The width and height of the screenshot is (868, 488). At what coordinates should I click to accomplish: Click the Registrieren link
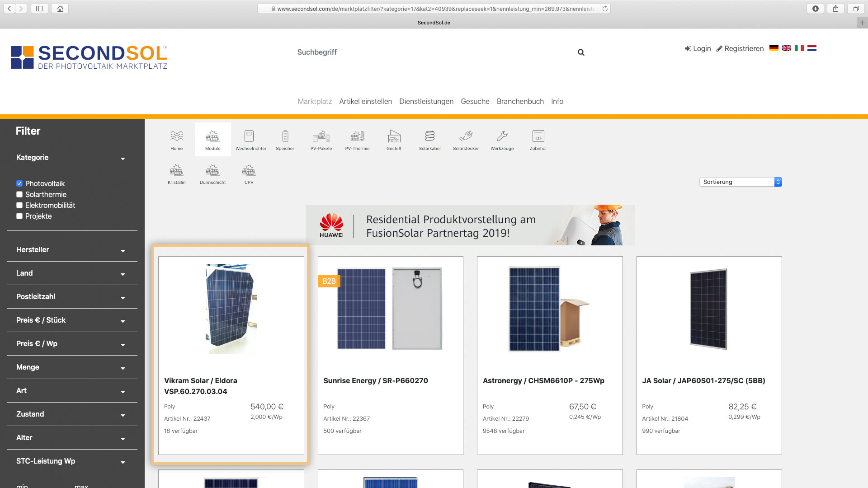click(740, 48)
